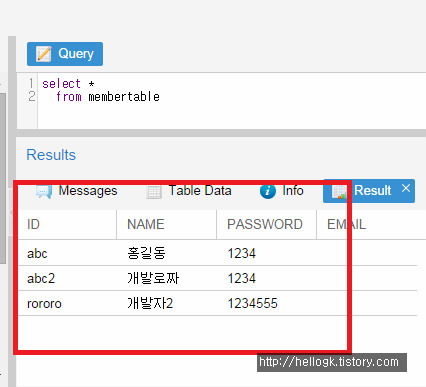Screen dimensions: 426x387
Task: Click password cell 1234 in abc row
Action: tap(266, 253)
